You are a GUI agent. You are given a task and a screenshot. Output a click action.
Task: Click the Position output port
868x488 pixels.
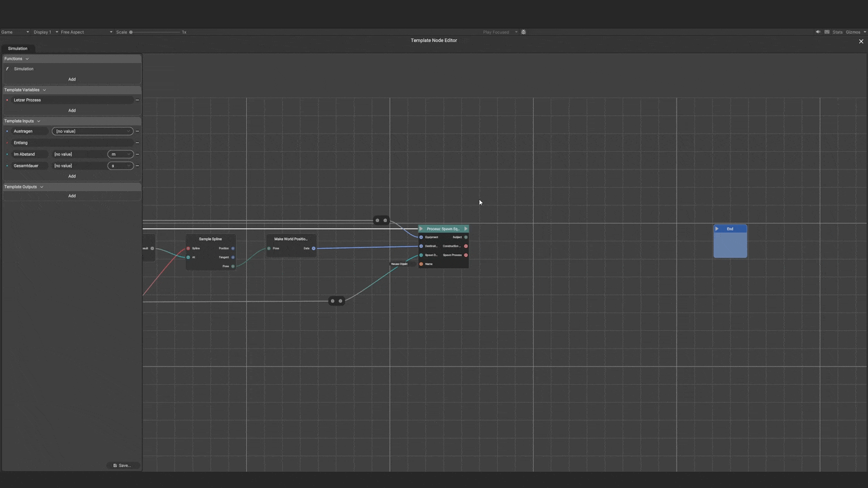point(233,248)
